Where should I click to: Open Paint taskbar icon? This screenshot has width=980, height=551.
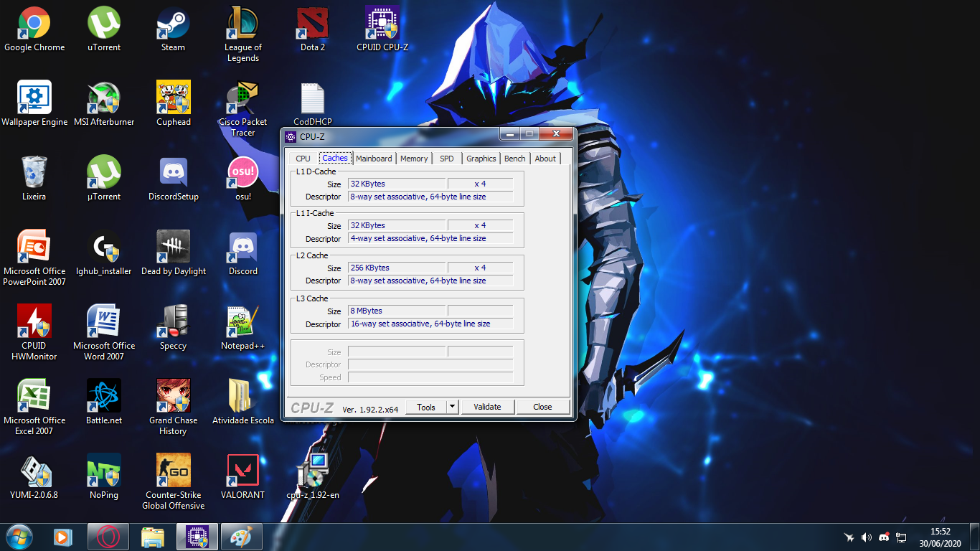click(242, 537)
